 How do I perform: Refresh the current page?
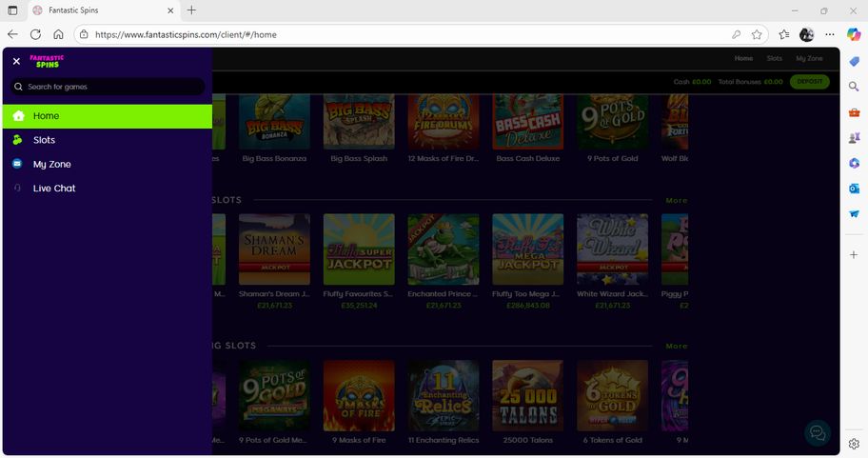click(35, 34)
